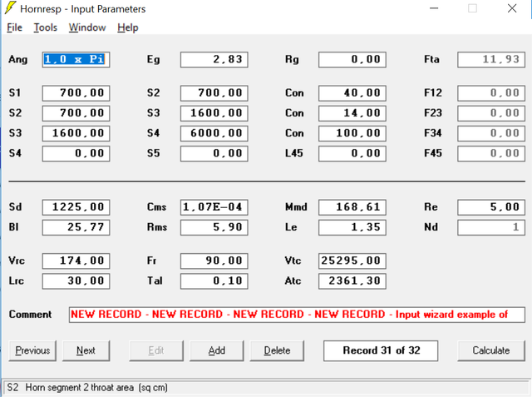Click the L45 input field
Image resolution: width=532 pixels, height=397 pixels.
tap(352, 153)
